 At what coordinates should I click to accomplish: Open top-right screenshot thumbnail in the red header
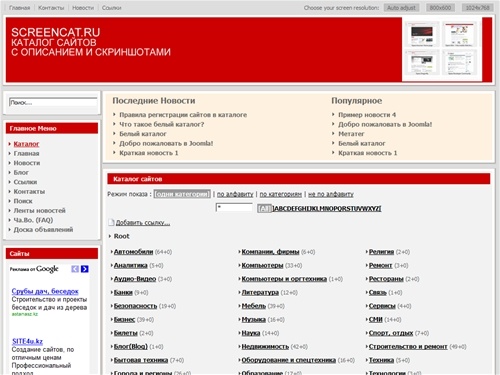click(x=459, y=34)
